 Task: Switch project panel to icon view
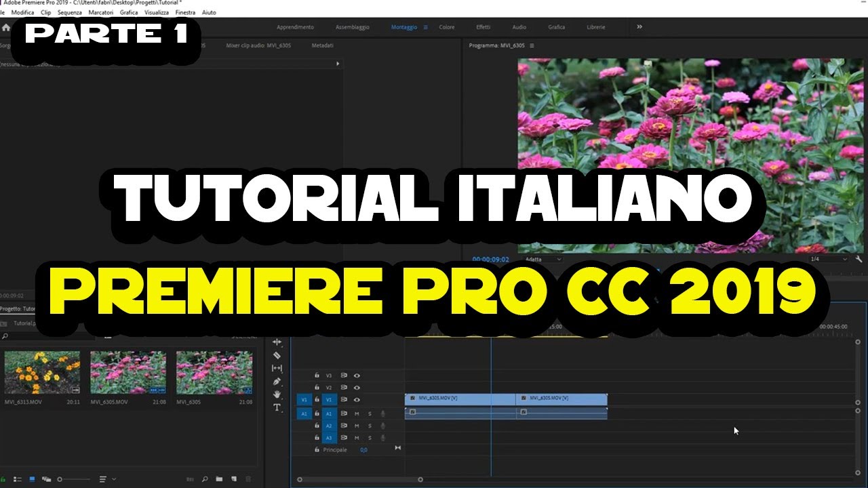32,479
